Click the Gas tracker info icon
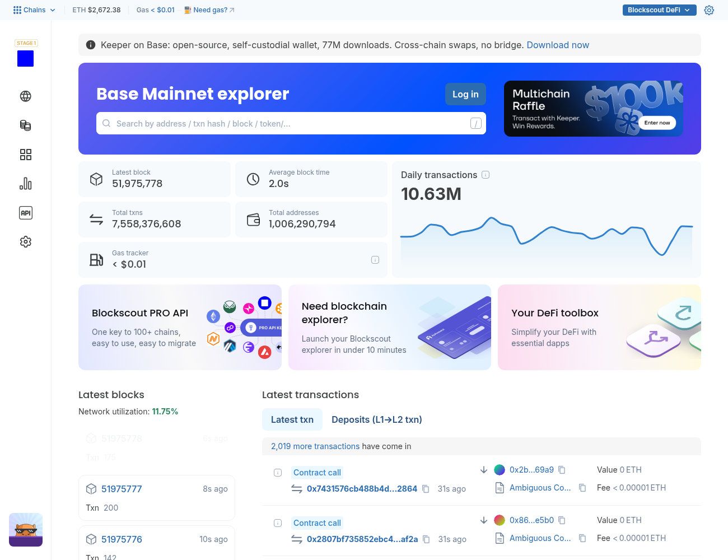 click(375, 260)
